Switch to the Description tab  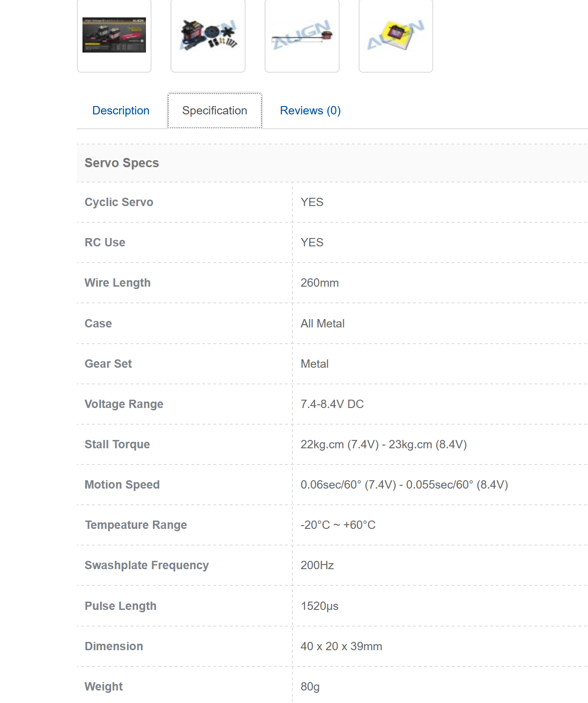click(121, 111)
